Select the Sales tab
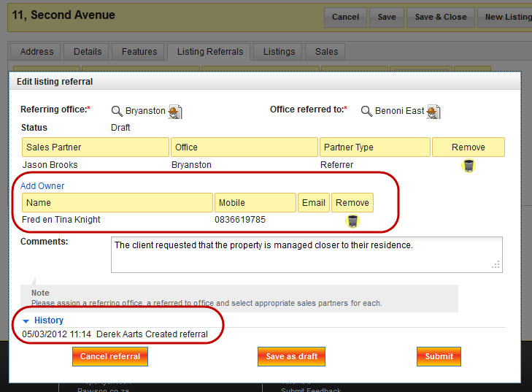 (x=326, y=52)
